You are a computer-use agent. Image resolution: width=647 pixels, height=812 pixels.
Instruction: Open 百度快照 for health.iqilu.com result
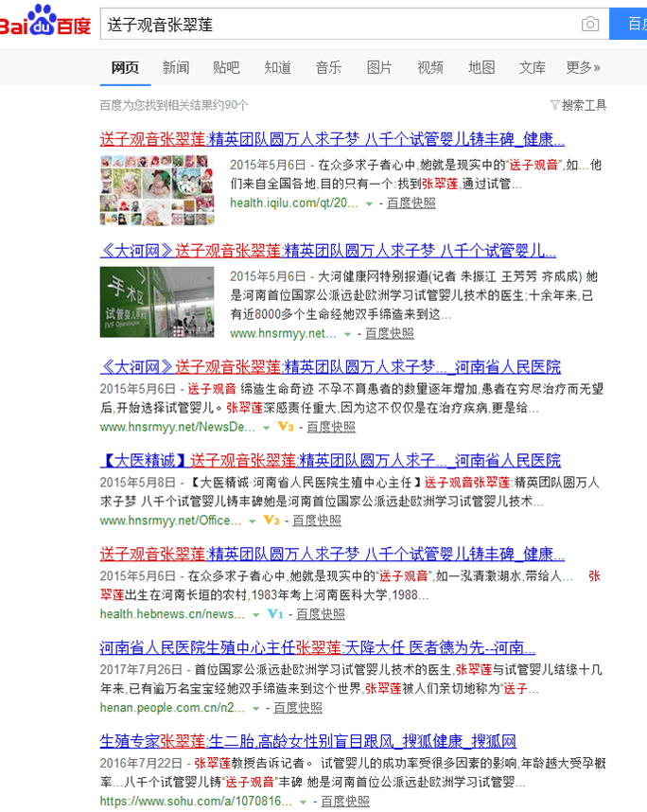pos(411,203)
